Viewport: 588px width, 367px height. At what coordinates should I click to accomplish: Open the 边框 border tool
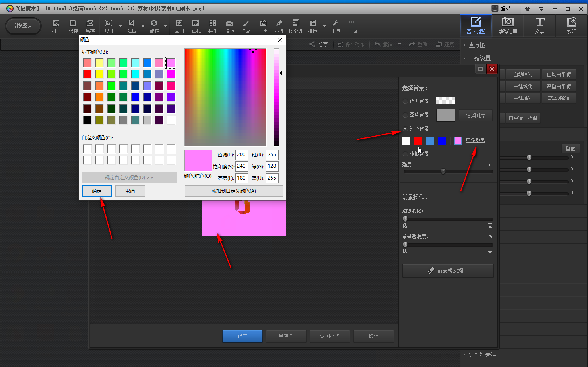point(196,26)
